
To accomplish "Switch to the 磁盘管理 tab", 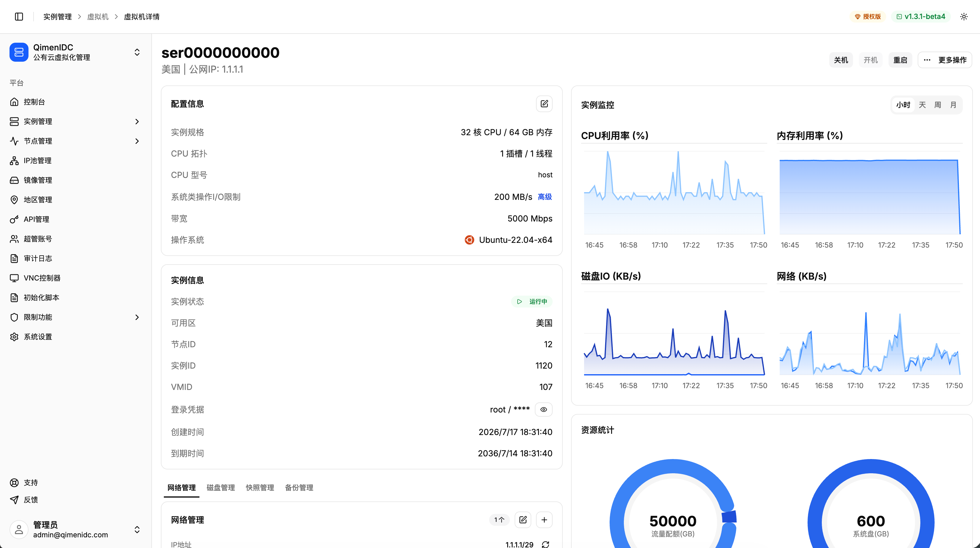I will 221,488.
